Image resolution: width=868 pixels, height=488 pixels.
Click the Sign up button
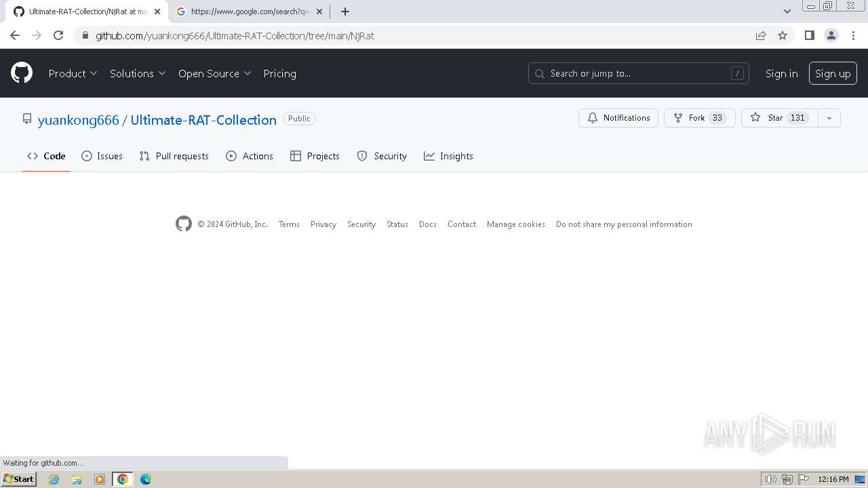click(833, 73)
